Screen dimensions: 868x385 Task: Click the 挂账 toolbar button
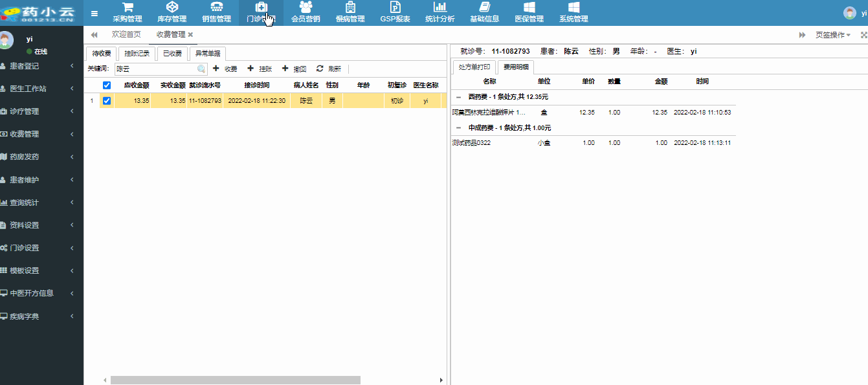point(260,69)
